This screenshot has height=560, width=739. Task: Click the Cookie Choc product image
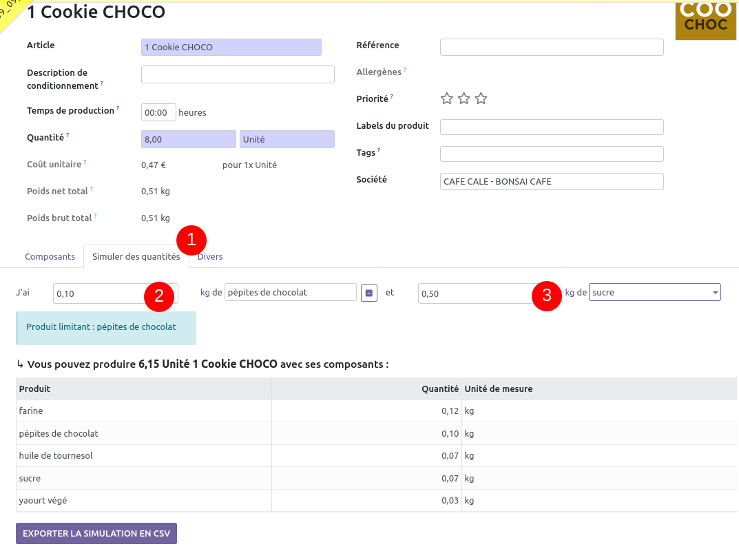[x=707, y=21]
